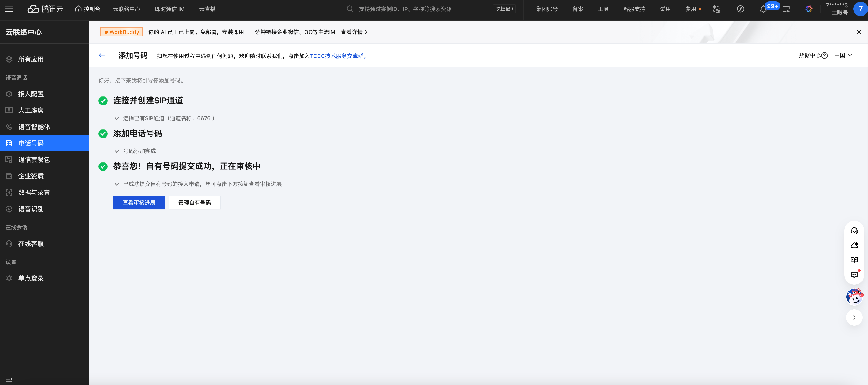Click the back arrow beside 添加号码
This screenshot has width=868, height=385.
pos(102,55)
